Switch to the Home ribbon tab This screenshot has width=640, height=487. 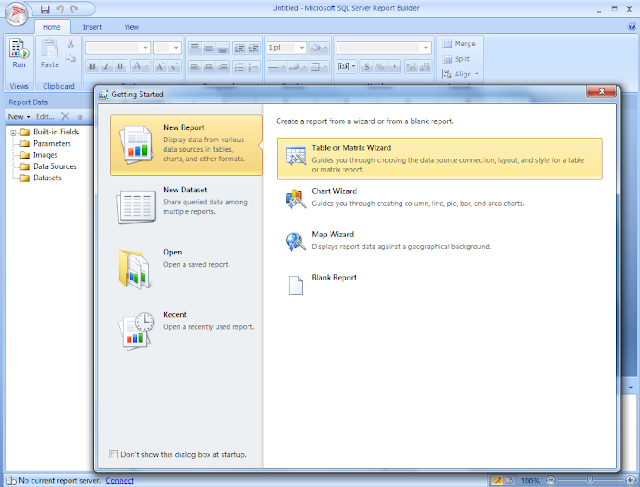[52, 27]
